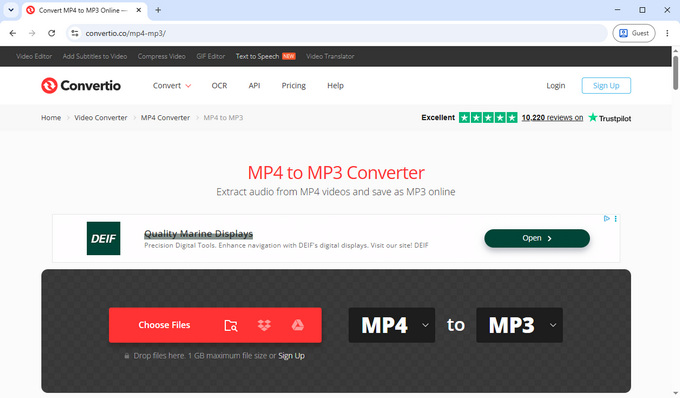
Task: Click the MP4 to MP3 Converter heading
Action: pyautogui.click(x=336, y=173)
